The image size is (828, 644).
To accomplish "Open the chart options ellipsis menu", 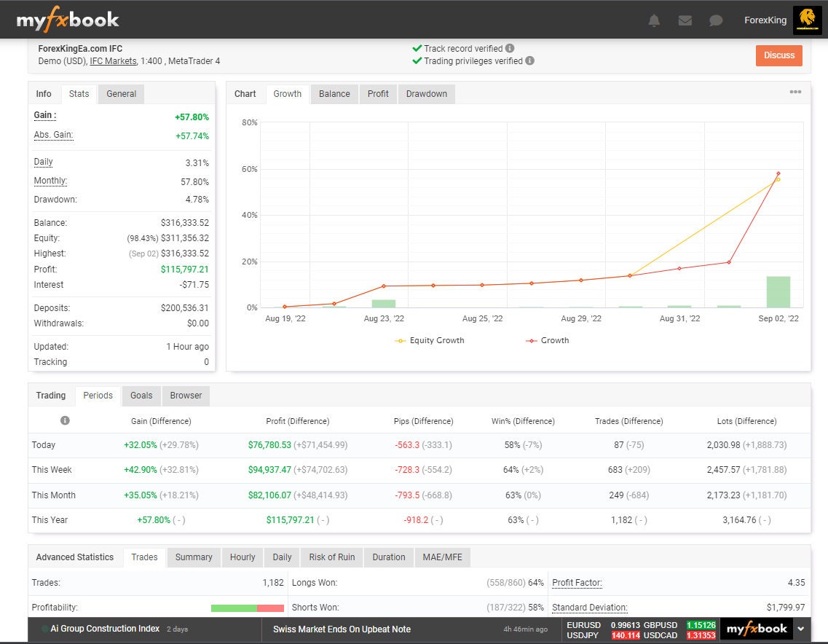I will click(x=795, y=92).
